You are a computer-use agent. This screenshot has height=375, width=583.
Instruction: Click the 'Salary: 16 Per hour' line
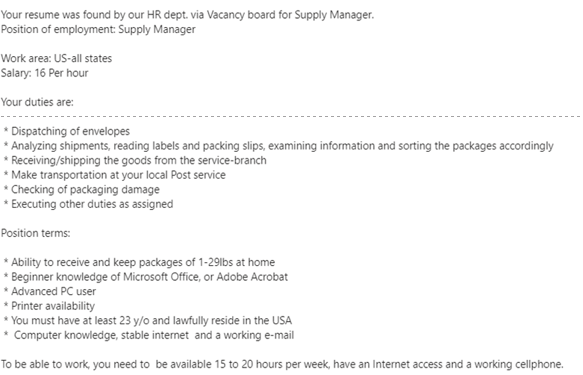pos(45,73)
